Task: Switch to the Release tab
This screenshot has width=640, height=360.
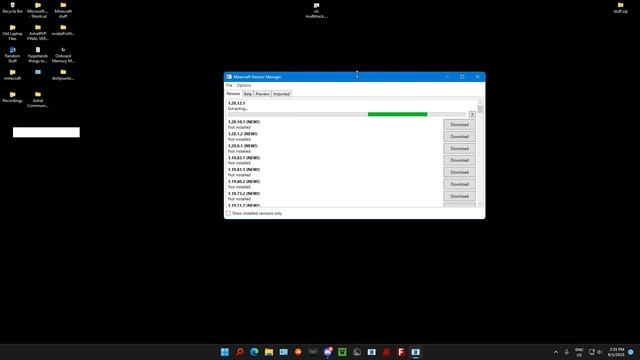Action: coord(233,93)
